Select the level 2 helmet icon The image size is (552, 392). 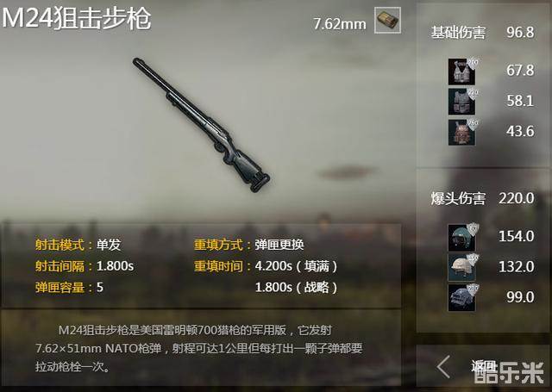(461, 268)
